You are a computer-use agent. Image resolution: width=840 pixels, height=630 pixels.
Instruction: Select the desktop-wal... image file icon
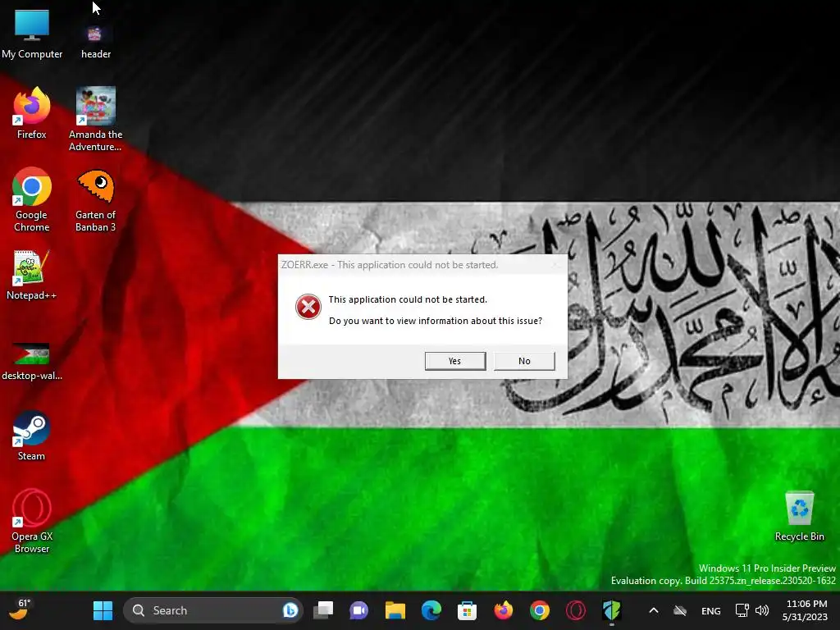click(32, 361)
